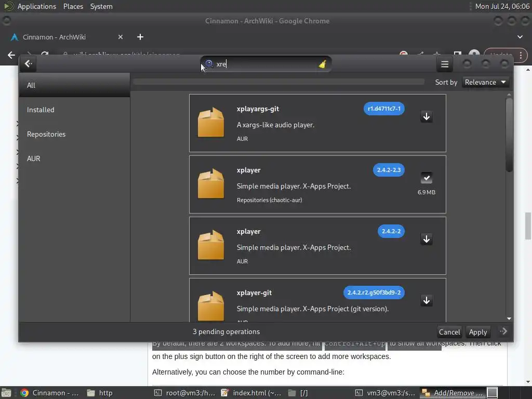The width and height of the screenshot is (532, 399).
Task: Open the Sort by Relevance dropdown
Action: point(485,82)
